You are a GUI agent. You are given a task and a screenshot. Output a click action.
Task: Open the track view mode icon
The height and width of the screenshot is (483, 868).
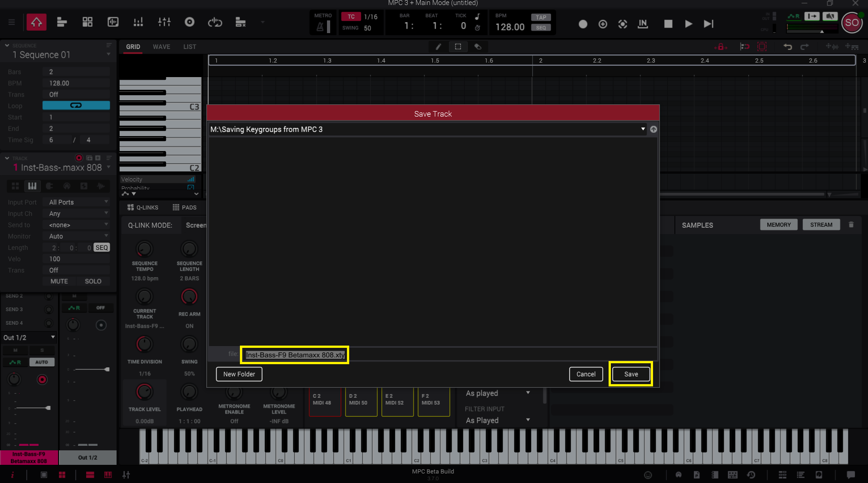(62, 22)
